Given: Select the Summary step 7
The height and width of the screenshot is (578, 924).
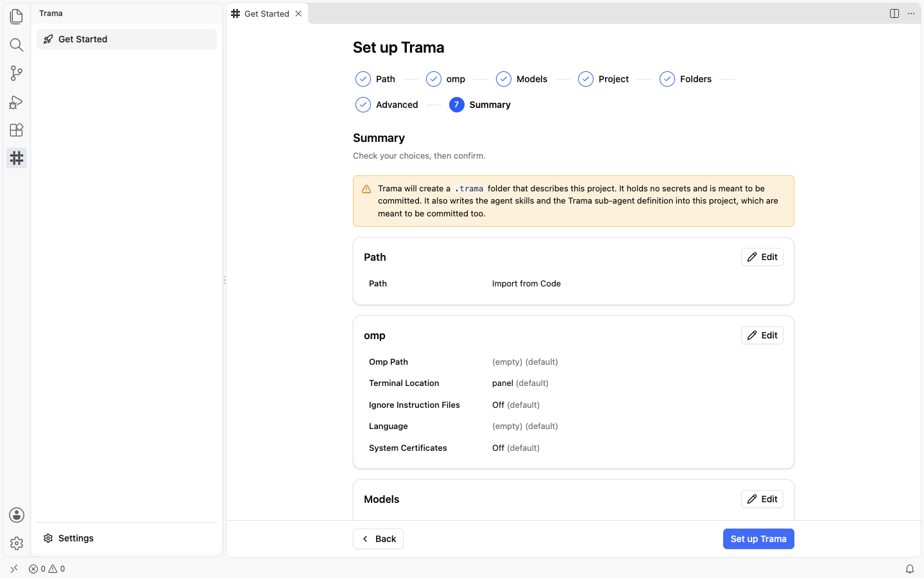Looking at the screenshot, I should tap(480, 105).
